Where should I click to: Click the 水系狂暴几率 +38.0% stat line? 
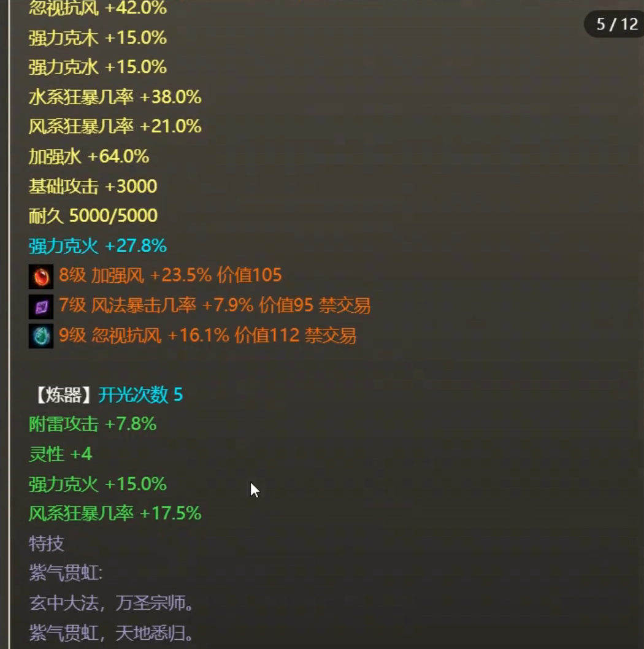click(x=115, y=97)
